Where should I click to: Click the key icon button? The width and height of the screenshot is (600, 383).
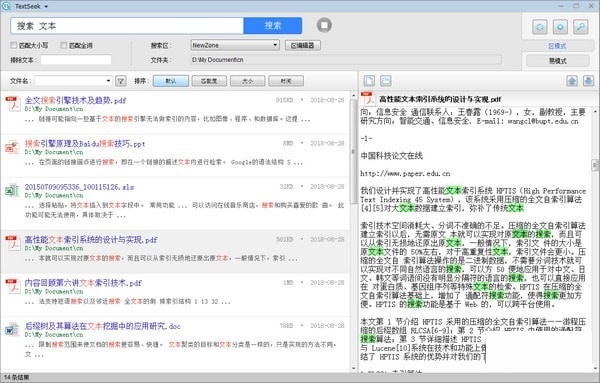point(580,27)
